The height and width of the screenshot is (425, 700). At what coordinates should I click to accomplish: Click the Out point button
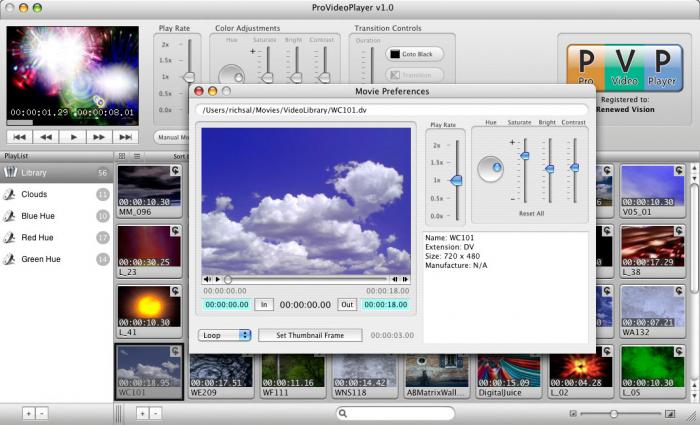[x=347, y=304]
